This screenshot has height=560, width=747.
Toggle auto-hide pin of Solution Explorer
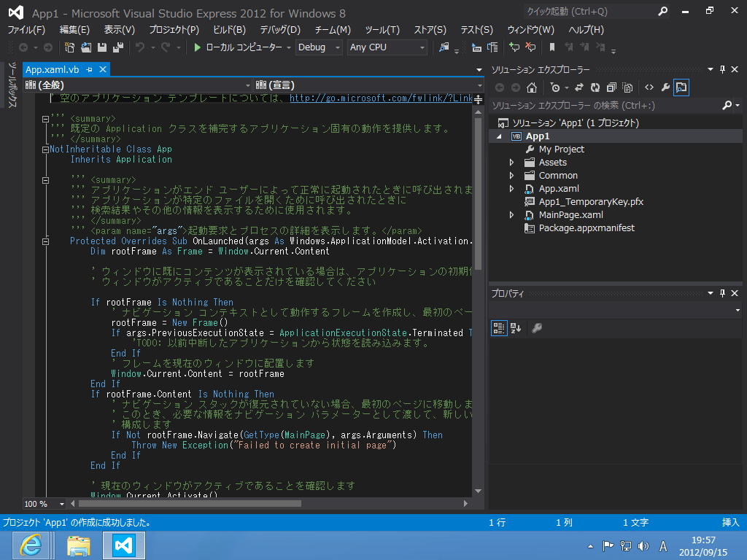[722, 69]
